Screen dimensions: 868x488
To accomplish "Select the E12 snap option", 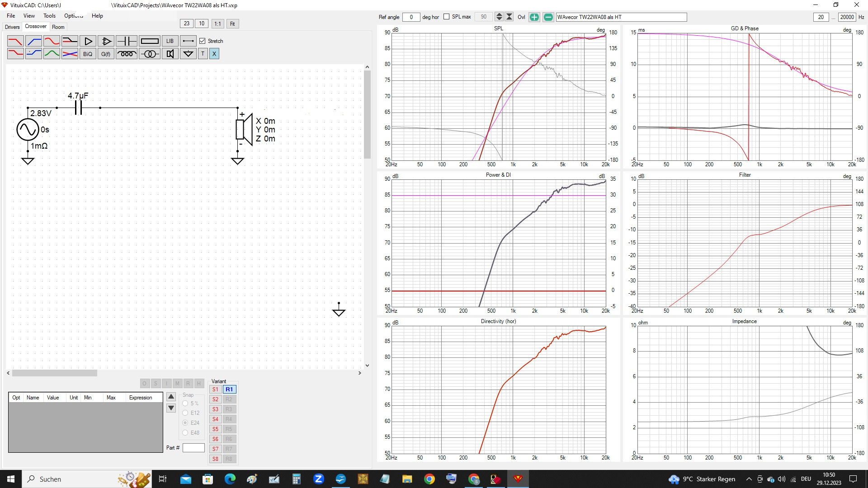I will click(x=185, y=413).
